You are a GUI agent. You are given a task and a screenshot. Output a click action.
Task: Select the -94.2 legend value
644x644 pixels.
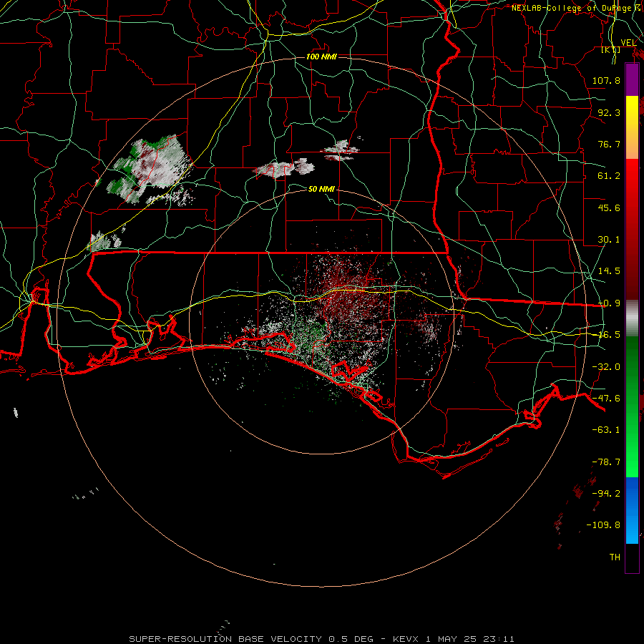[606, 494]
